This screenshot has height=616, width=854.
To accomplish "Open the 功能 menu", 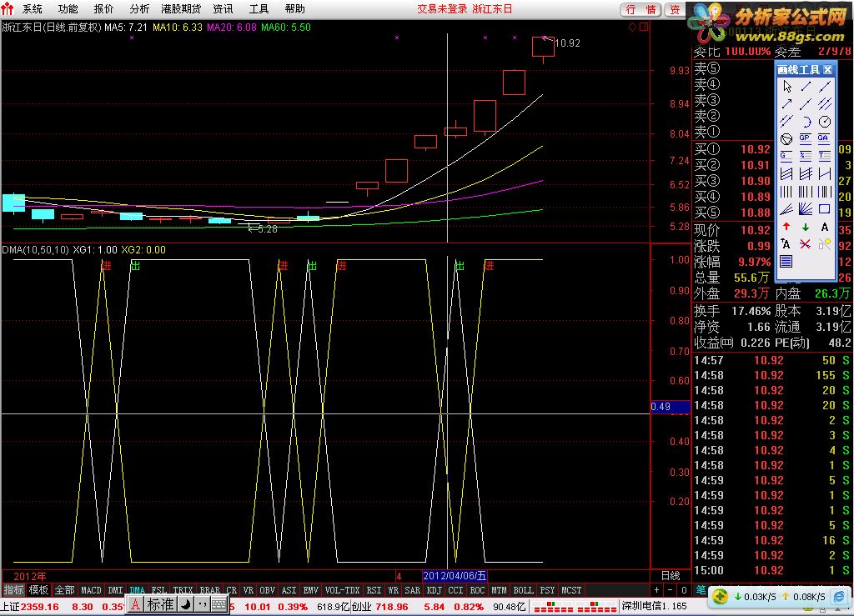I will click(x=68, y=8).
